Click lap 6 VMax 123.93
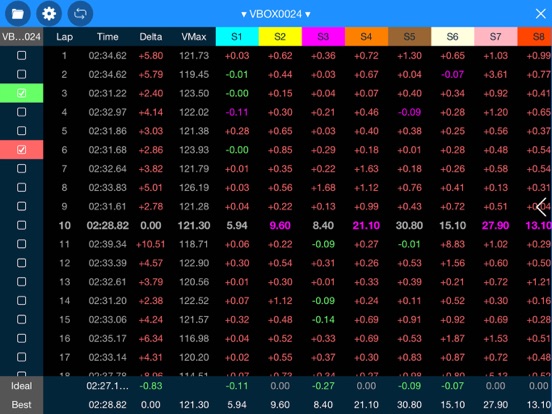Image resolution: width=552 pixels, height=414 pixels. 194,150
